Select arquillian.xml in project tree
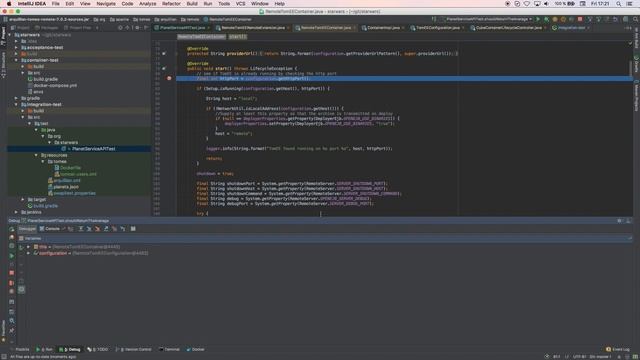Viewport: 640px width, 360px height. [67, 180]
